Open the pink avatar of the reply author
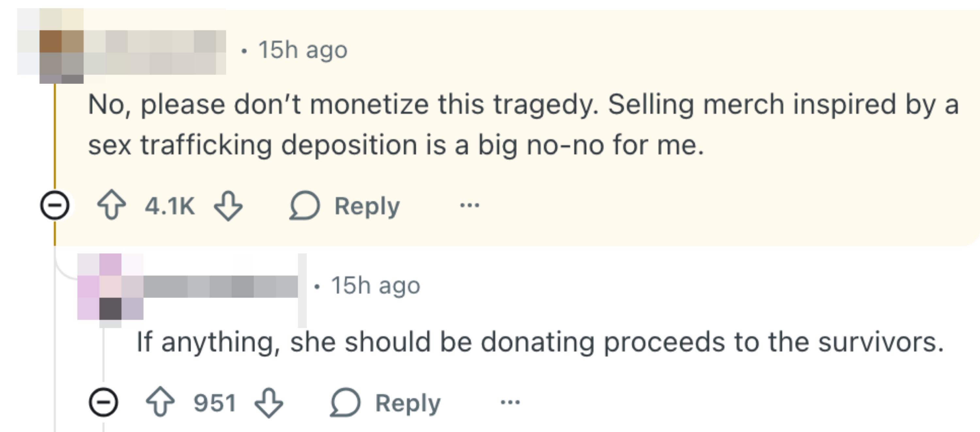The height and width of the screenshot is (432, 980). 110,287
